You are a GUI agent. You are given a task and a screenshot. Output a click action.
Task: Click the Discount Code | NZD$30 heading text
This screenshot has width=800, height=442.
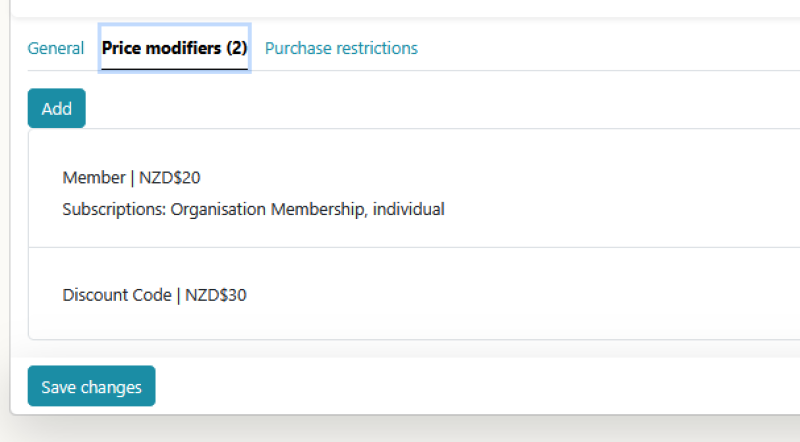pyautogui.click(x=154, y=295)
